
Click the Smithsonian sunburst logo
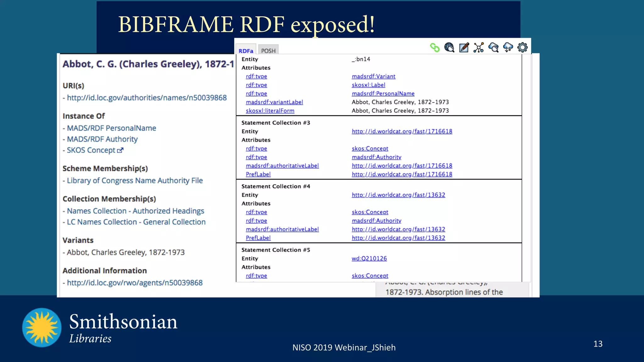tap(42, 327)
